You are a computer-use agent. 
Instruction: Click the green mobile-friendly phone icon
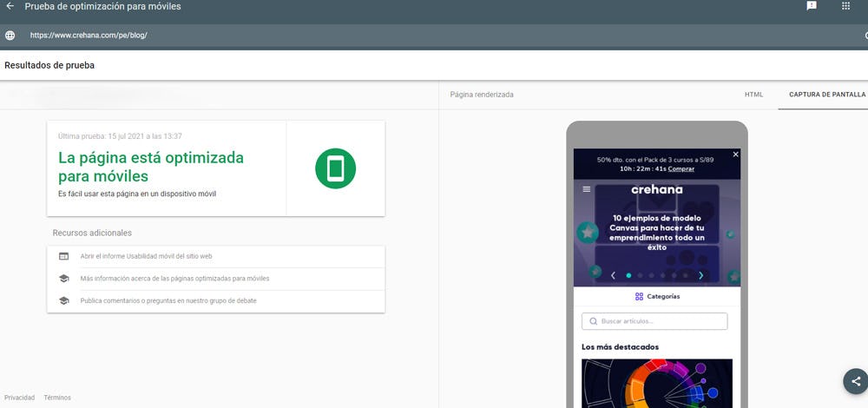pyautogui.click(x=335, y=168)
